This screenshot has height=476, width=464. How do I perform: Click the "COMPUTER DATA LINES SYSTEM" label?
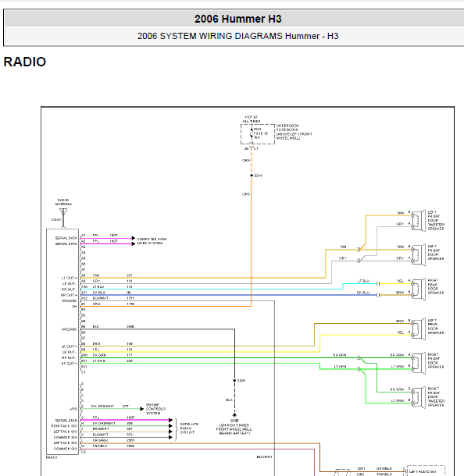152,241
